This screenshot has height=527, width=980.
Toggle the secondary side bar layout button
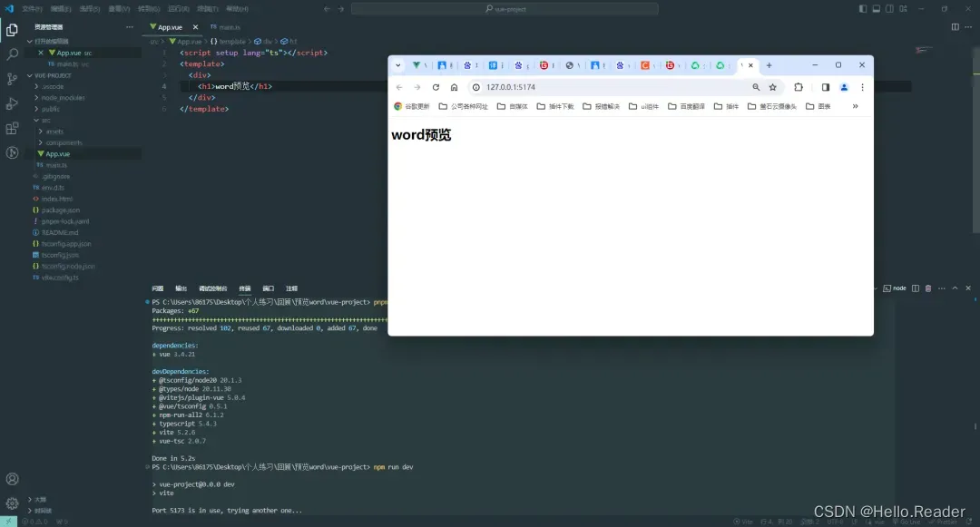(889, 9)
